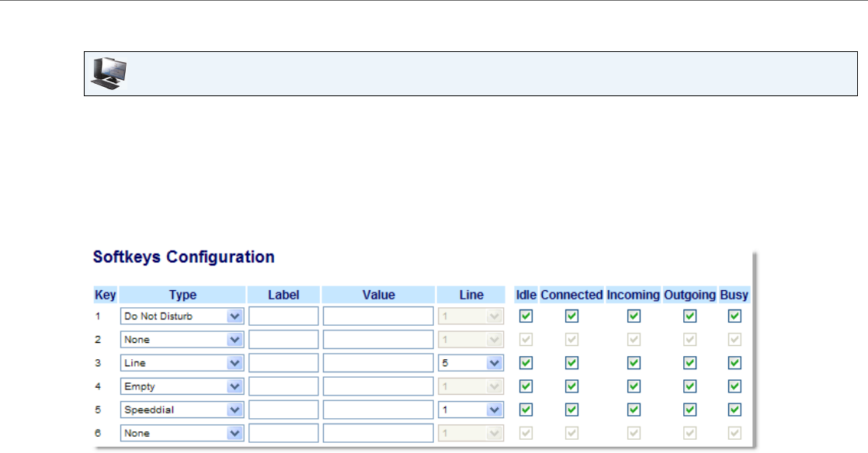This screenshot has height=453, width=868.
Task: Expand the Line dropdown for key 3
Action: 470,363
